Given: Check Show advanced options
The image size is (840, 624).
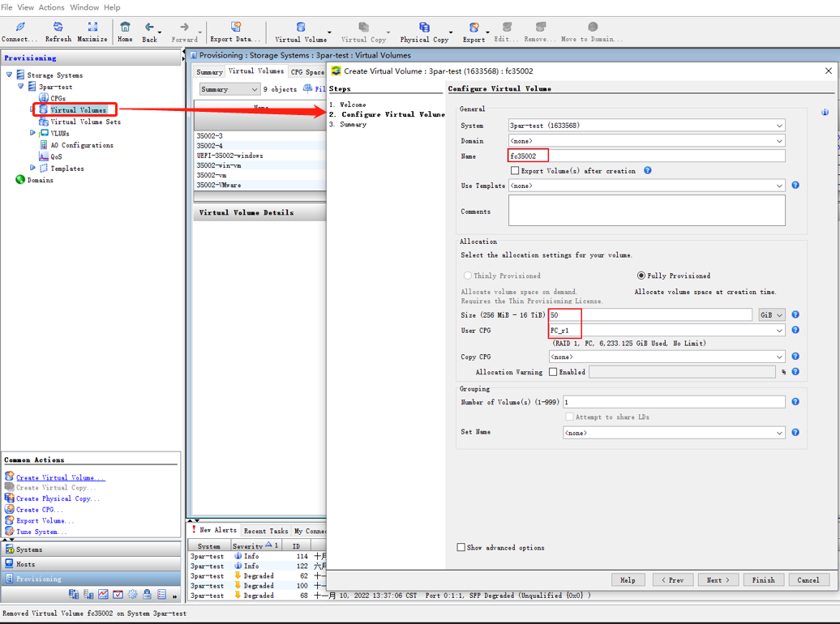Looking at the screenshot, I should pyautogui.click(x=461, y=547).
